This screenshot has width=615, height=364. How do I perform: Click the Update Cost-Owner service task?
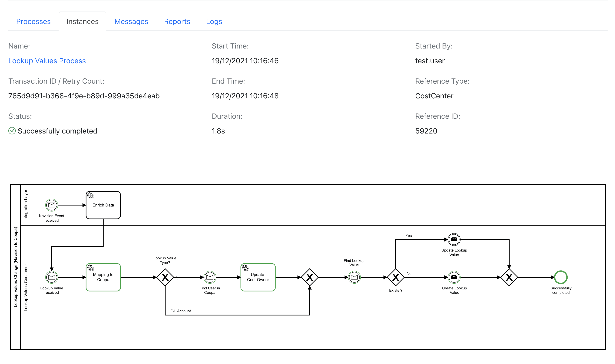pos(258,277)
